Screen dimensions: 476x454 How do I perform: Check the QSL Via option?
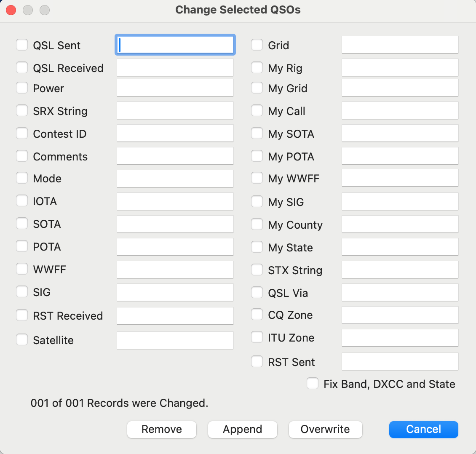pyautogui.click(x=257, y=292)
